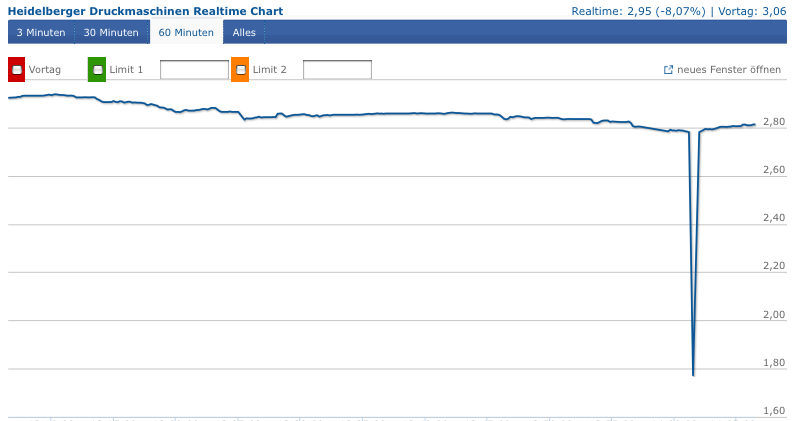Switch to the 3 Minuten tab

pyautogui.click(x=41, y=32)
